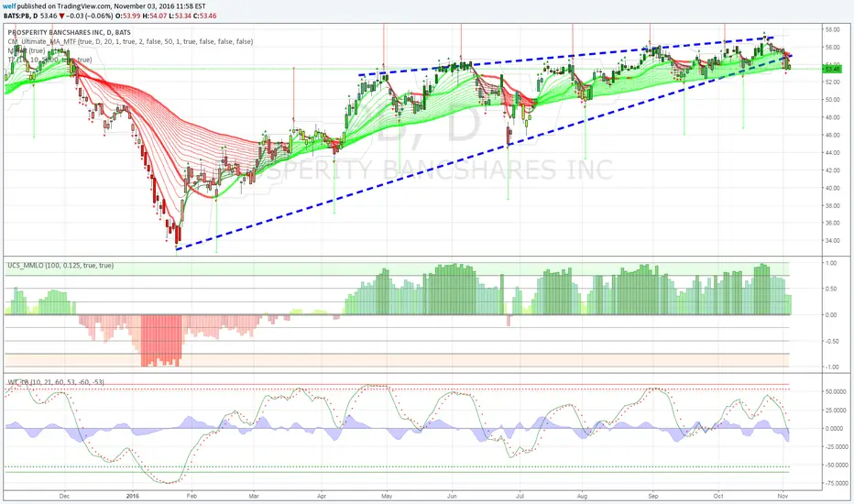This screenshot has width=854, height=504.
Task: Click the "BATS:PB, D" ticker text
Action: click(21, 16)
